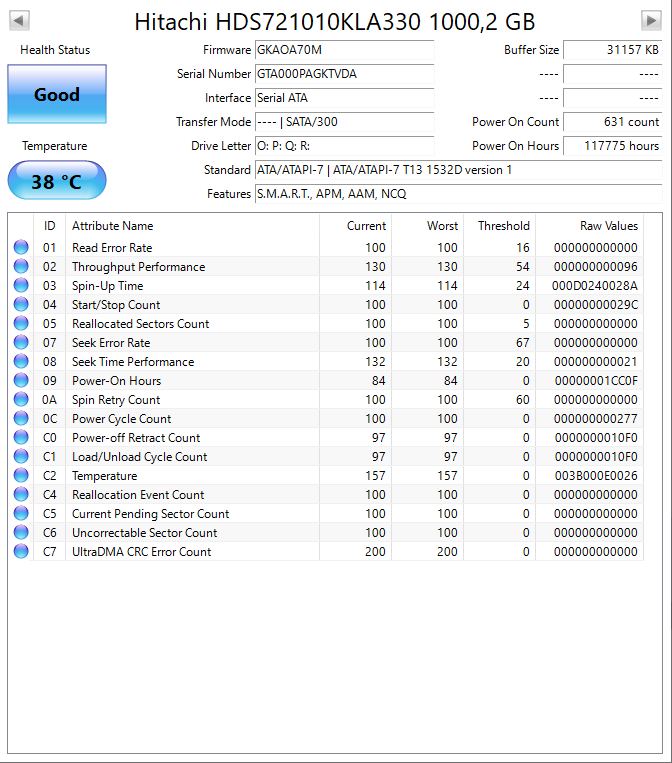Click the Power On Count value 631 count

pos(613,122)
